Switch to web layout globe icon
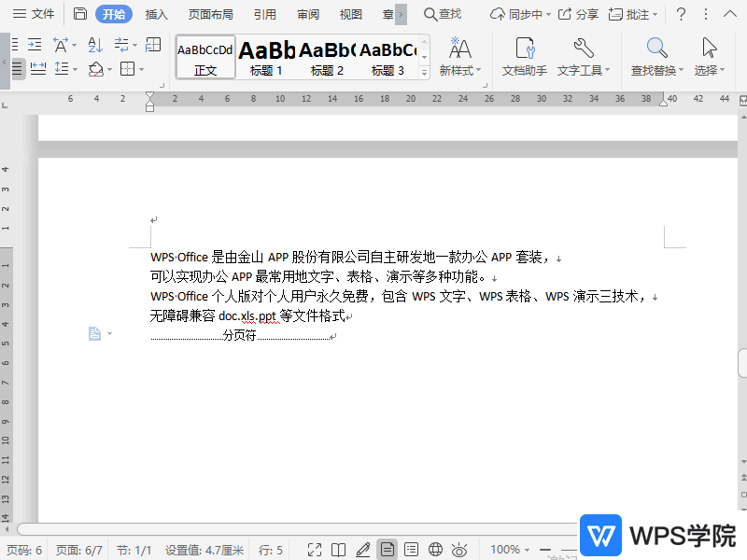This screenshot has height=560, width=747. tap(435, 550)
